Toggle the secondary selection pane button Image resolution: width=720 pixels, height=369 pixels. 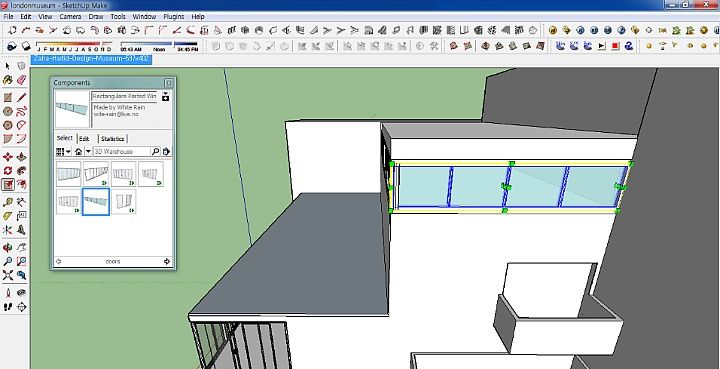pyautogui.click(x=166, y=96)
